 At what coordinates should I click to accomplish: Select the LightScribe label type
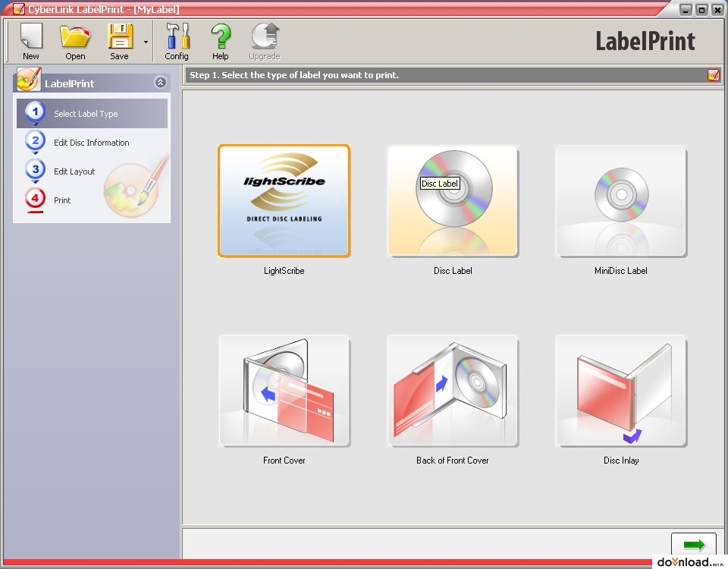point(284,200)
